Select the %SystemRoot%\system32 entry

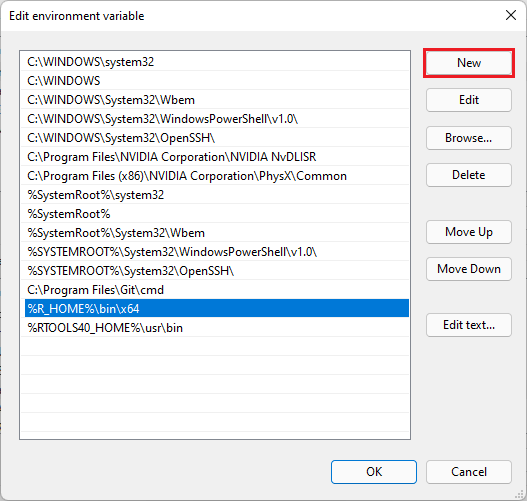(x=215, y=195)
